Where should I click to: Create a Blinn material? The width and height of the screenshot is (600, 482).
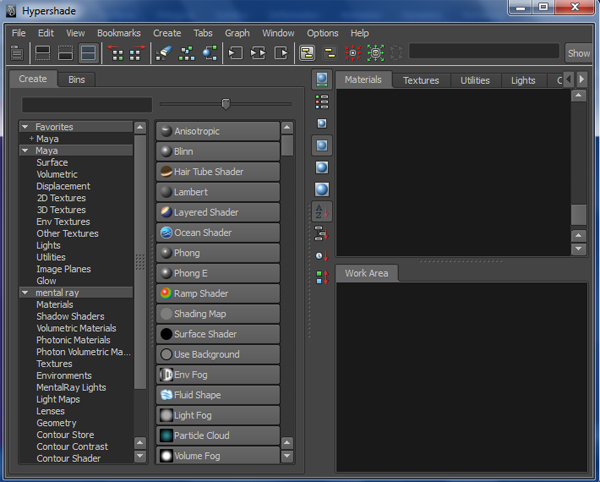pyautogui.click(x=218, y=151)
